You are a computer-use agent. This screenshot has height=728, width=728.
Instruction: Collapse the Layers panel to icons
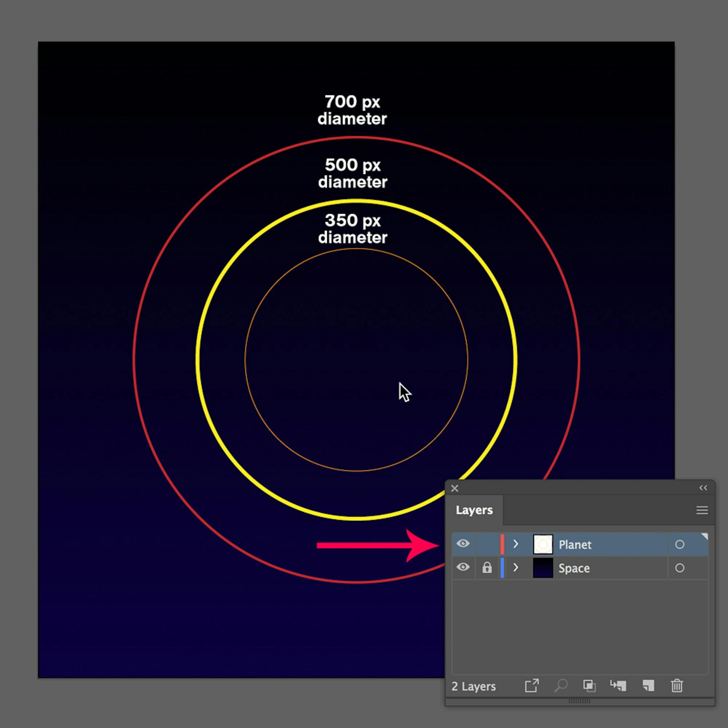703,488
